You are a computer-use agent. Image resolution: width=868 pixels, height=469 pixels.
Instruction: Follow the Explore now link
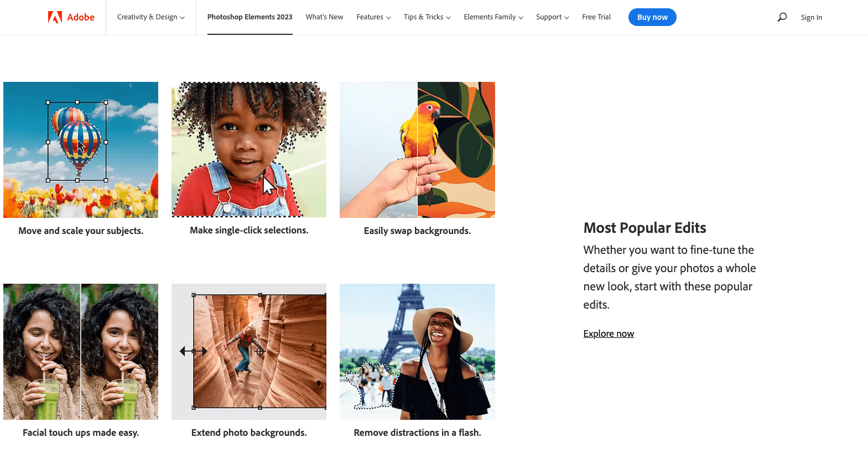click(x=609, y=333)
